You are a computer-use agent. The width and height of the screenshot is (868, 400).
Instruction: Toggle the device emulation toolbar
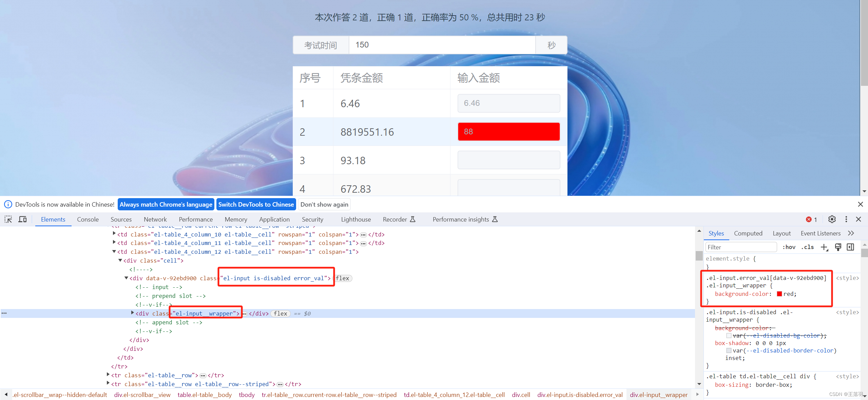pos(22,219)
